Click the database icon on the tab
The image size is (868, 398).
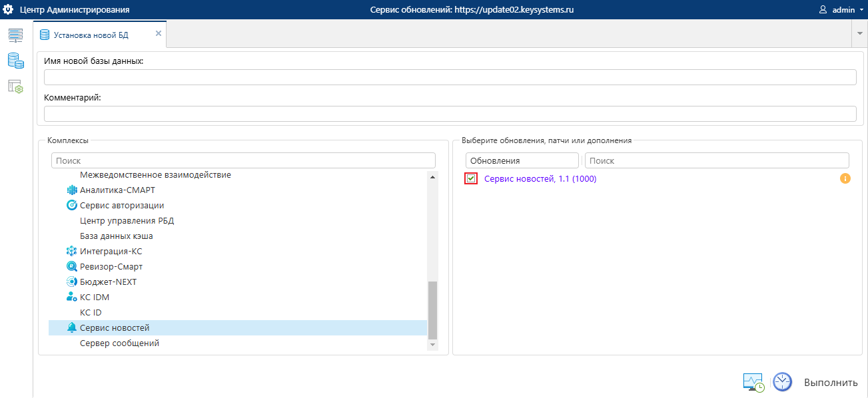(x=45, y=35)
